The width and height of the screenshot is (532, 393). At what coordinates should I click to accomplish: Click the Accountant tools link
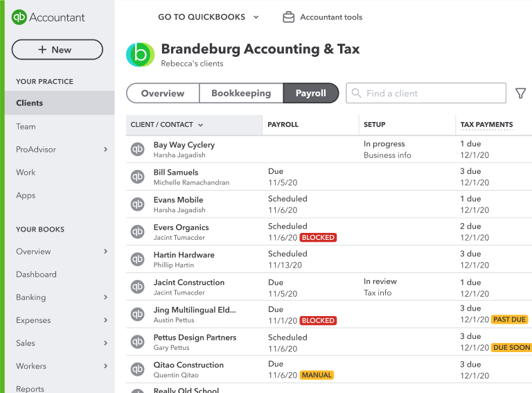[x=331, y=17]
